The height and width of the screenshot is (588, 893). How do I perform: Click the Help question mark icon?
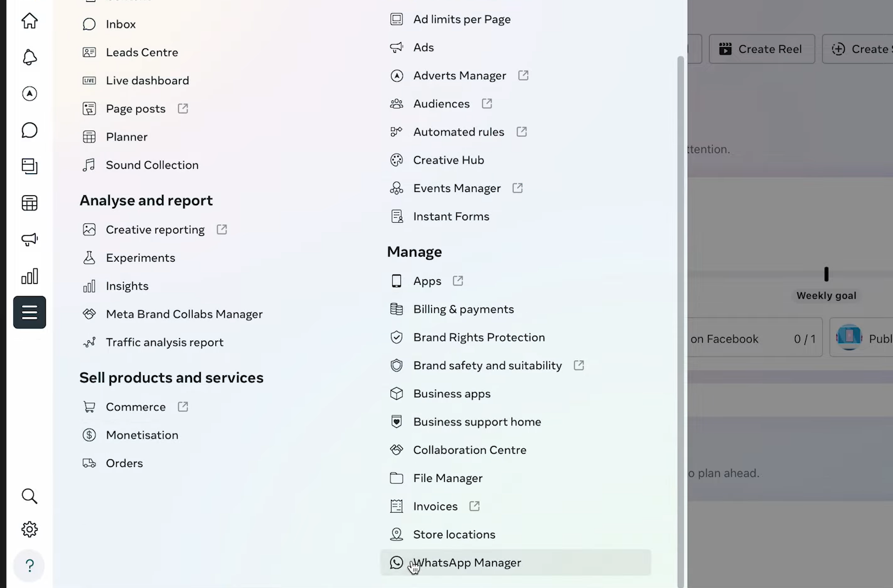(29, 565)
